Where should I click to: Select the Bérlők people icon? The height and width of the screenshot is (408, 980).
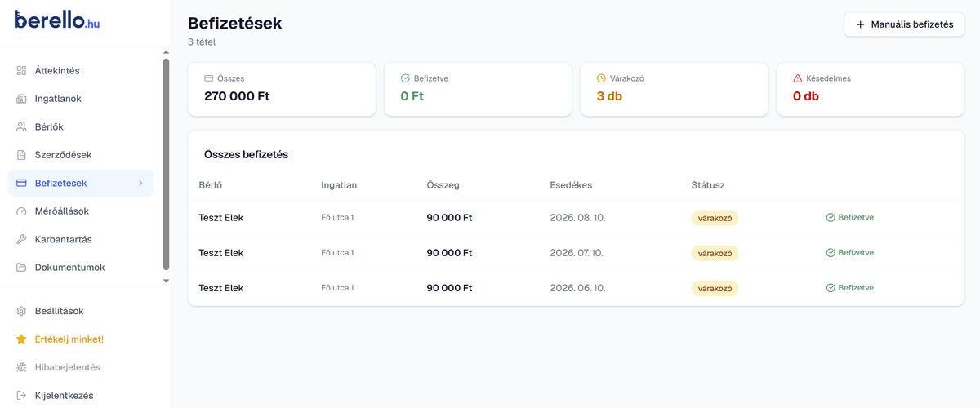pyautogui.click(x=22, y=127)
